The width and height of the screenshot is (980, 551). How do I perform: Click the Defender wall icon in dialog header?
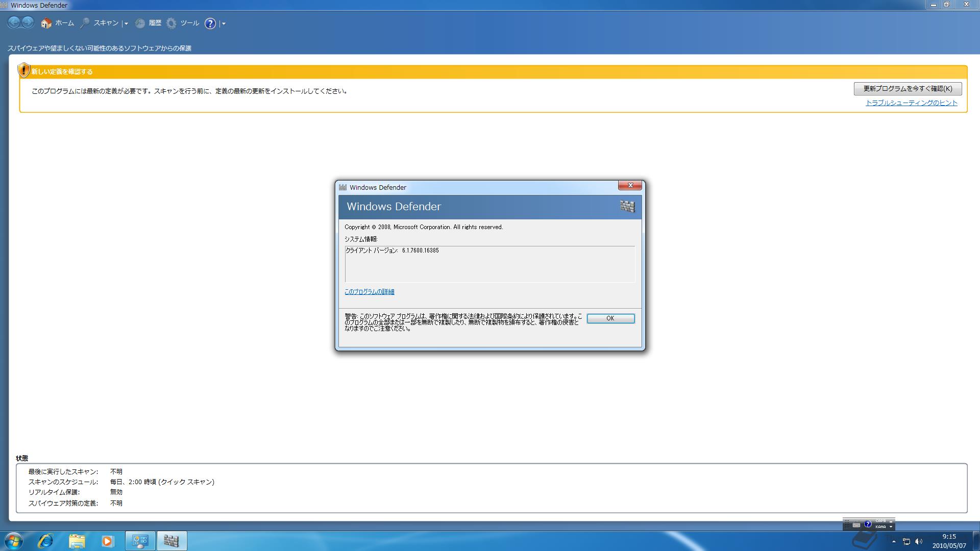(627, 207)
